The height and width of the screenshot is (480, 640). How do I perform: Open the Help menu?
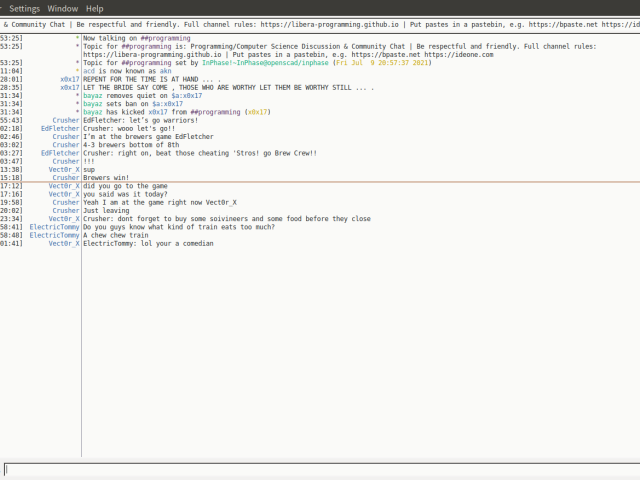pos(92,8)
